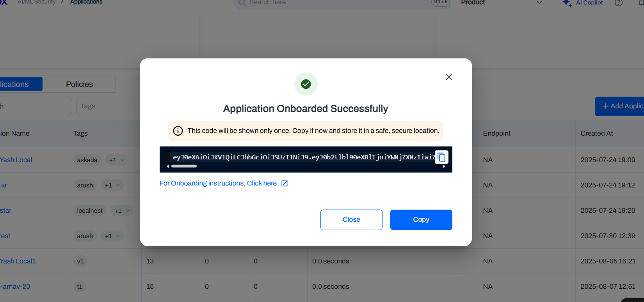Copy token using clipboard icon in code box
Screen dimensions: 644x302
[441, 157]
